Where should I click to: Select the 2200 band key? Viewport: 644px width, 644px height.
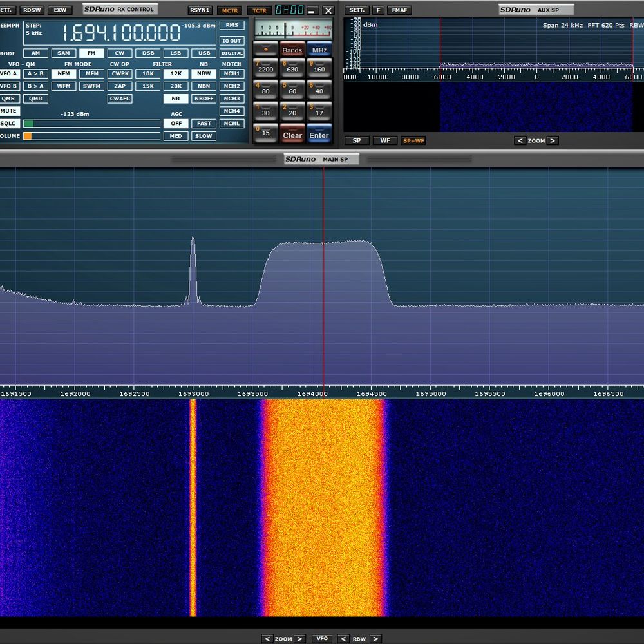click(x=266, y=68)
